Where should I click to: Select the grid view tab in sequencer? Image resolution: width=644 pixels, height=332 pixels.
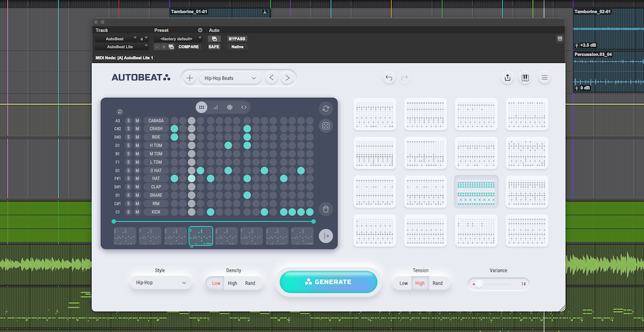201,107
